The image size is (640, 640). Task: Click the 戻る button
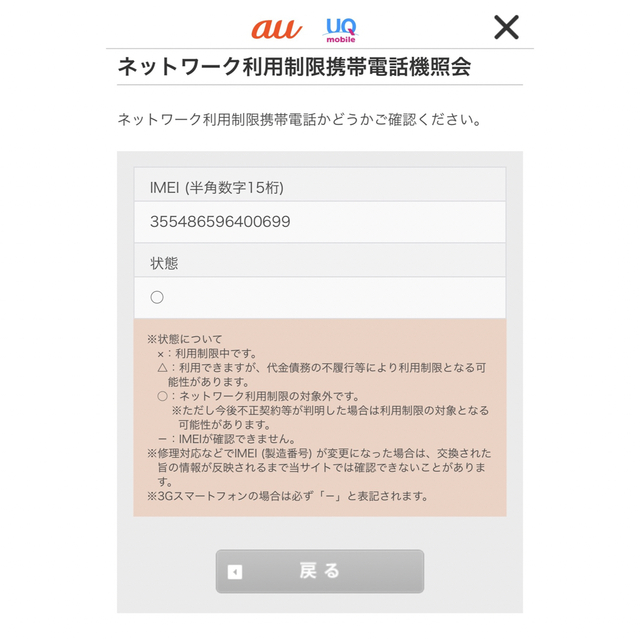click(x=320, y=571)
